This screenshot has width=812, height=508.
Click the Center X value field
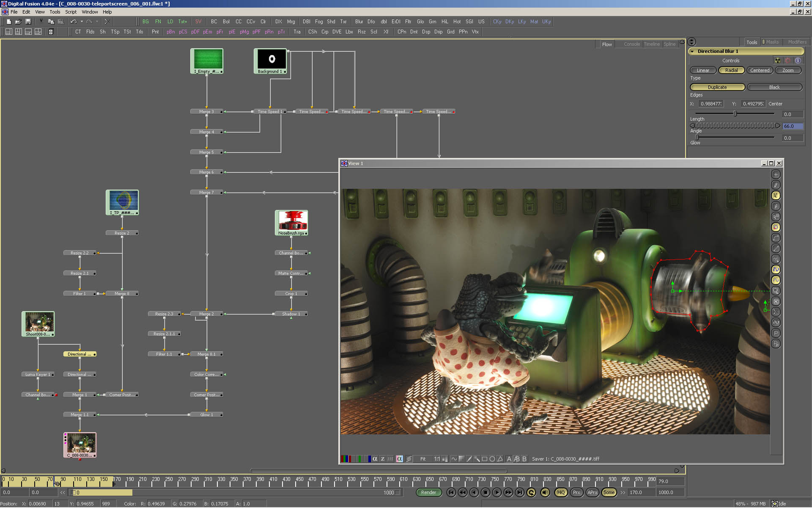711,104
